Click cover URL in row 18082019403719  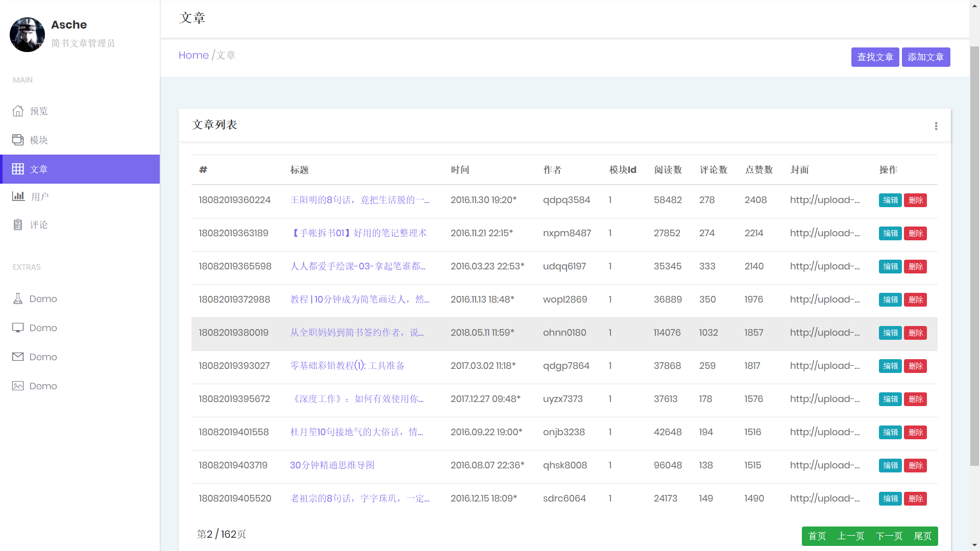tap(825, 465)
